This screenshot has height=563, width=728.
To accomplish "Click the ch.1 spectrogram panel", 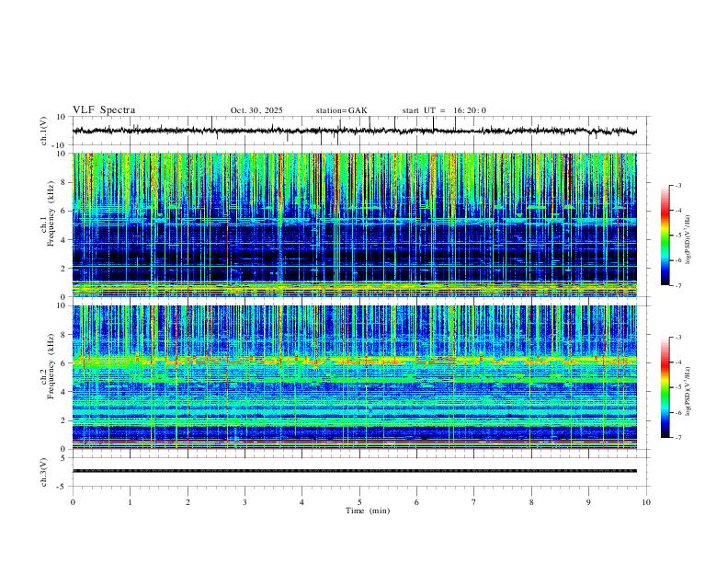I will click(x=354, y=224).
